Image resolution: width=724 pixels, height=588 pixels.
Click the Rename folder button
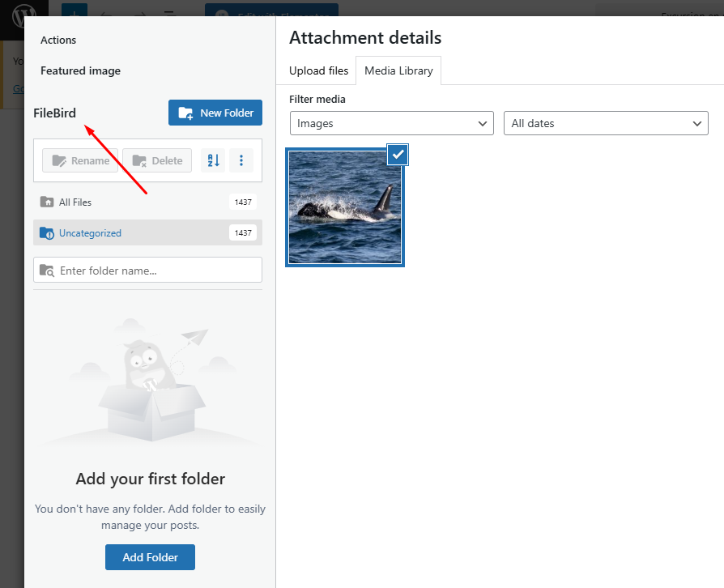click(80, 160)
